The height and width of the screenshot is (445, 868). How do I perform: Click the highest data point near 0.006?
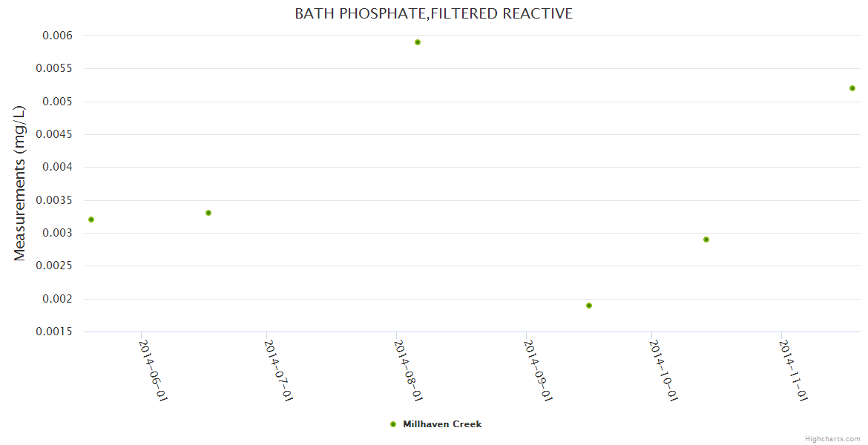[x=418, y=42]
